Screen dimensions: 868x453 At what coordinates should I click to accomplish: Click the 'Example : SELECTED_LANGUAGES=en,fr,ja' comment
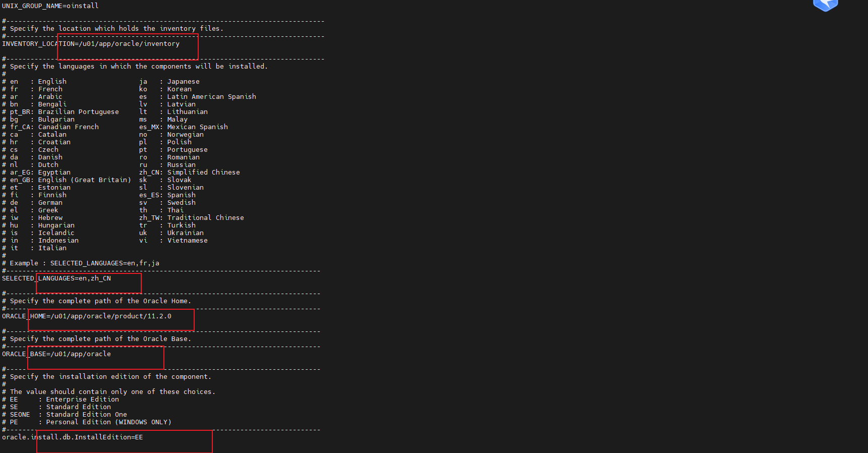(x=85, y=263)
